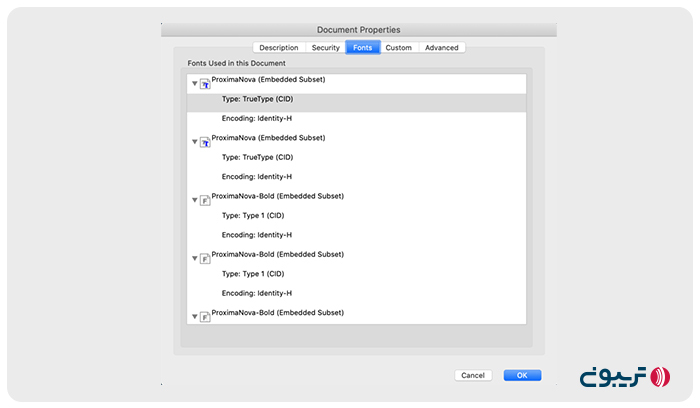Click the font icon of the last ProximaNova-Bold entry
The height and width of the screenshot is (408, 700).
coord(205,317)
